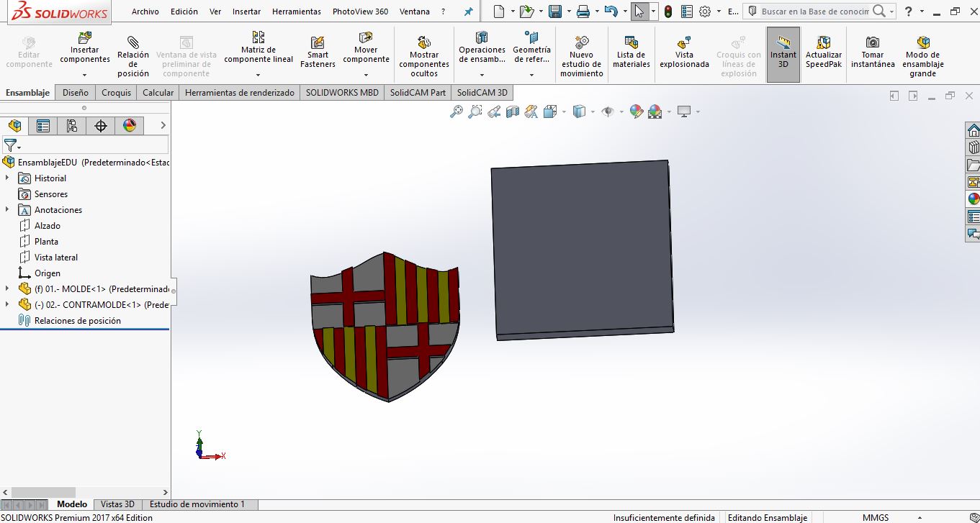Open Geometría de referencia tool
This screenshot has height=523, width=980.
pos(531,47)
